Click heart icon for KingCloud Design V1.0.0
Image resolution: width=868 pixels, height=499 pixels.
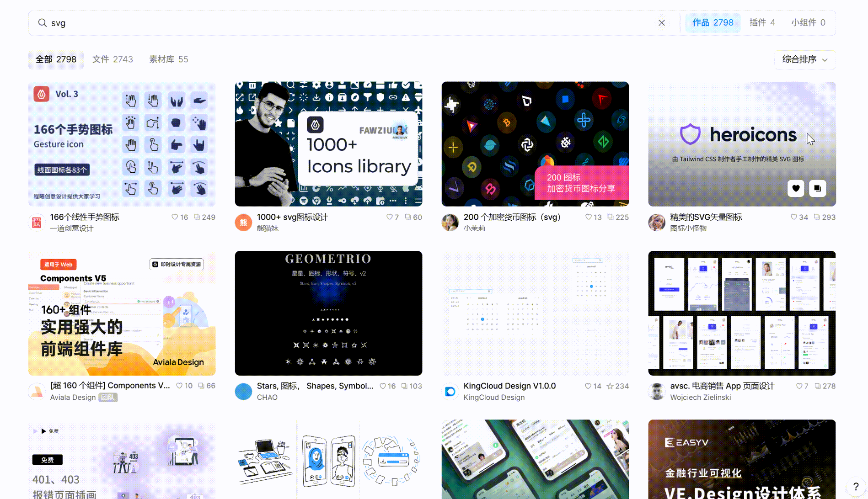click(588, 386)
